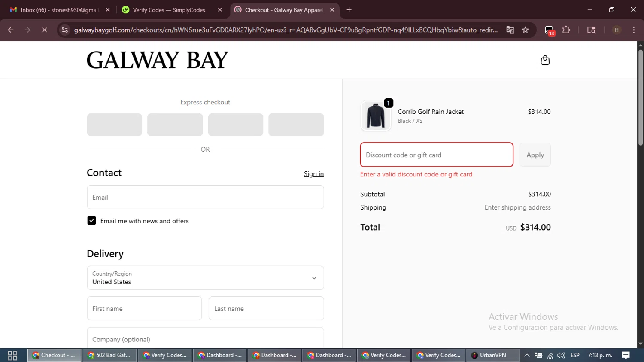Open 502 Bad Gateway taskbar window

(x=109, y=356)
